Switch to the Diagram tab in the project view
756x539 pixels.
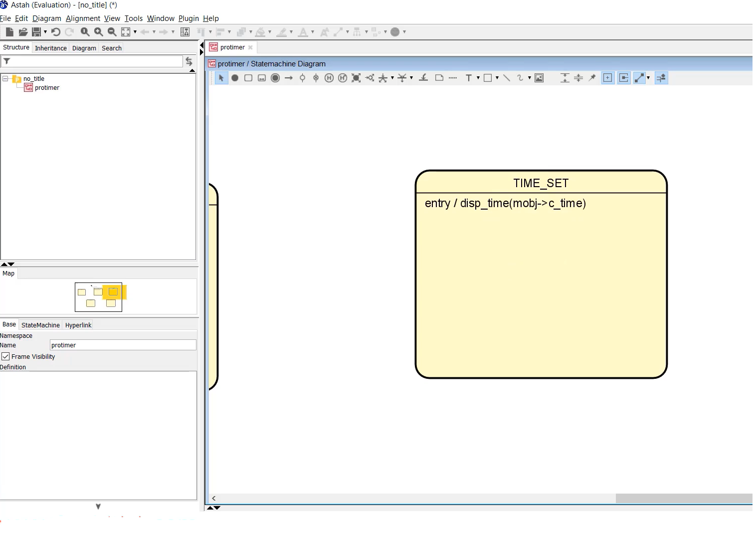[84, 48]
